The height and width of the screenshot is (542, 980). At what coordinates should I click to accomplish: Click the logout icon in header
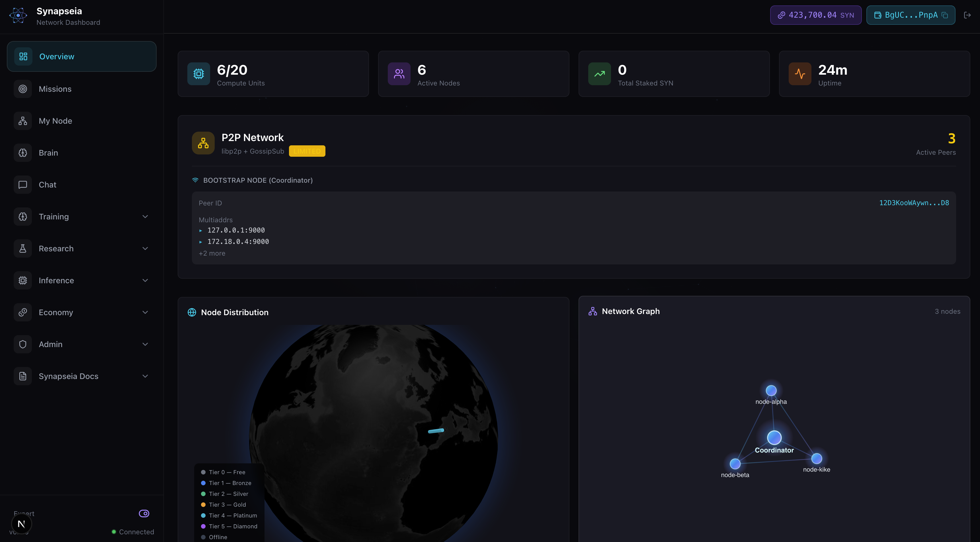click(967, 15)
